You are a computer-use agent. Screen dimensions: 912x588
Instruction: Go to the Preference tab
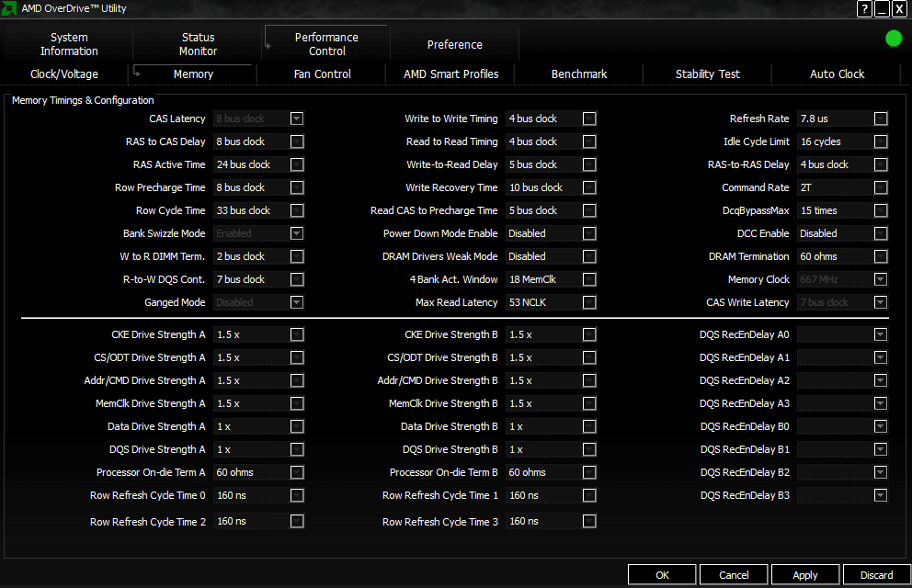[454, 44]
